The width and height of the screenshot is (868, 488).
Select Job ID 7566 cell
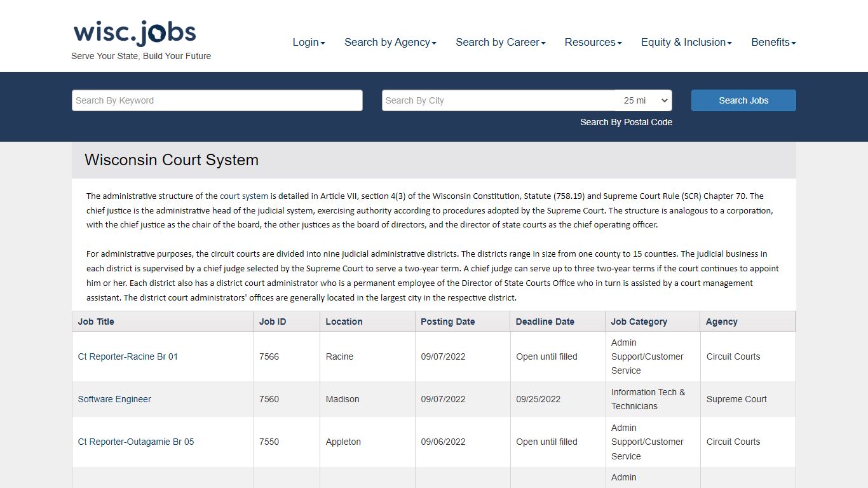click(x=287, y=356)
